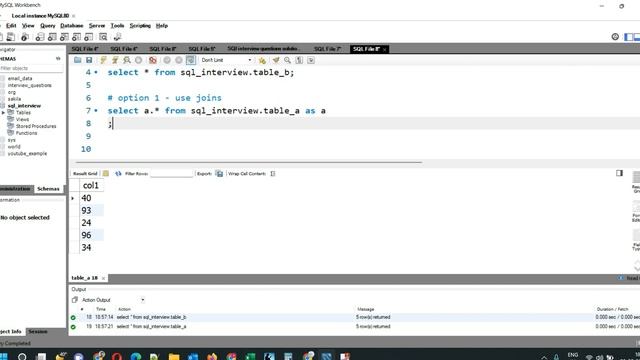Execute the whole SQL script (lightning bolt)
This screenshot has height=360, width=640.
(x=103, y=60)
